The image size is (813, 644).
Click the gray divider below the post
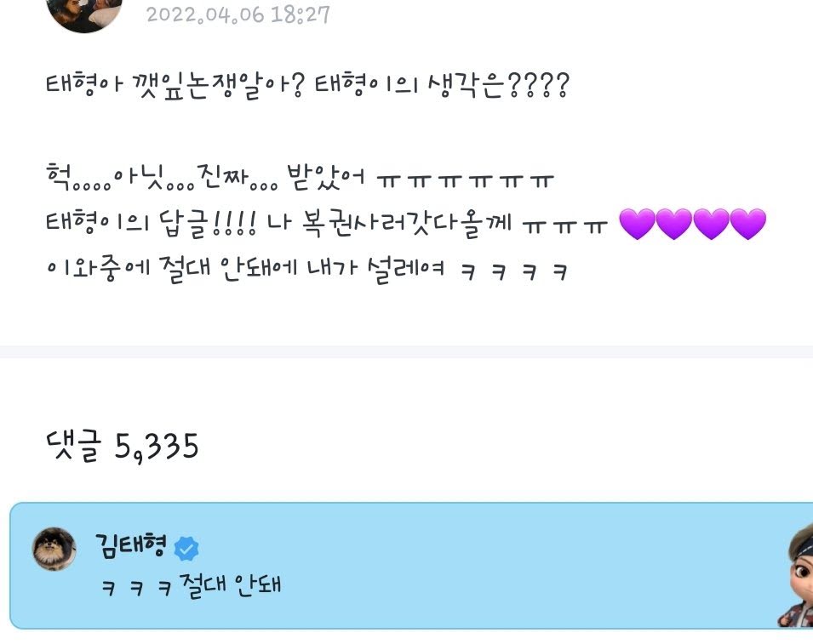[x=407, y=352]
